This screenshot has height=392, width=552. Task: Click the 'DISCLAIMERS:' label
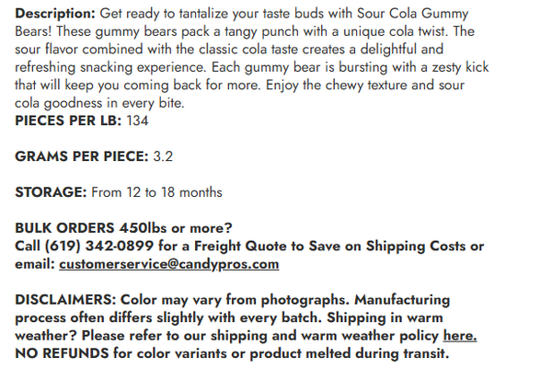coord(63,300)
